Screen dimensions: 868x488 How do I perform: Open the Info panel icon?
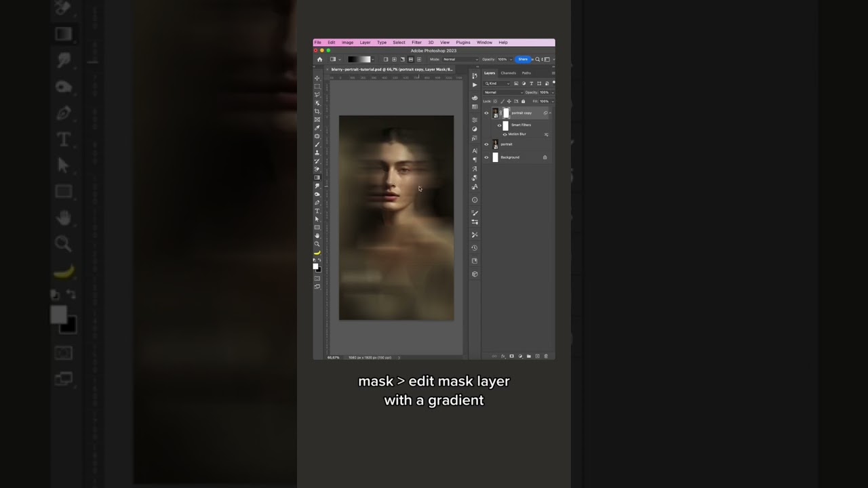pyautogui.click(x=475, y=200)
